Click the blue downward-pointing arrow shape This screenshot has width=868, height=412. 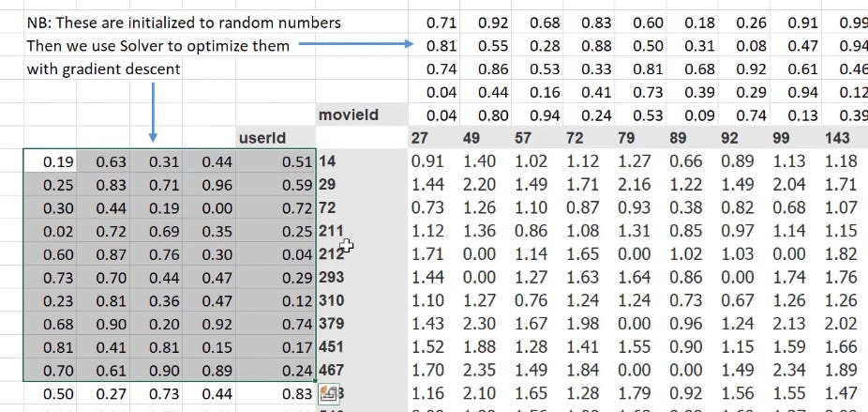click(x=153, y=110)
